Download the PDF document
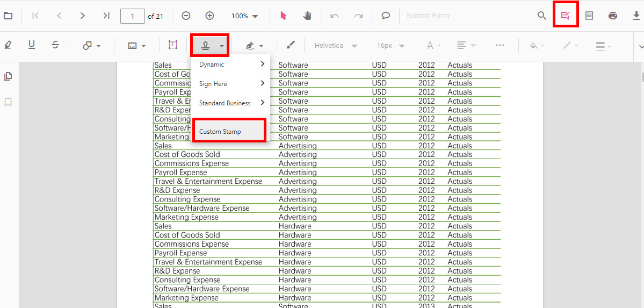The width and height of the screenshot is (644, 308). [636, 16]
